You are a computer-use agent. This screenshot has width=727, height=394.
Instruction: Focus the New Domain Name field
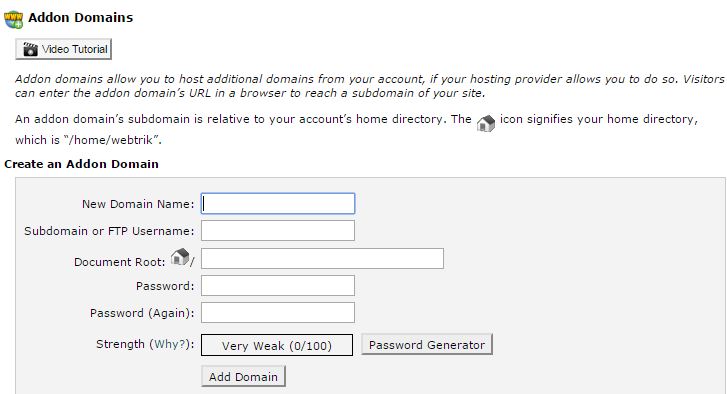(278, 203)
